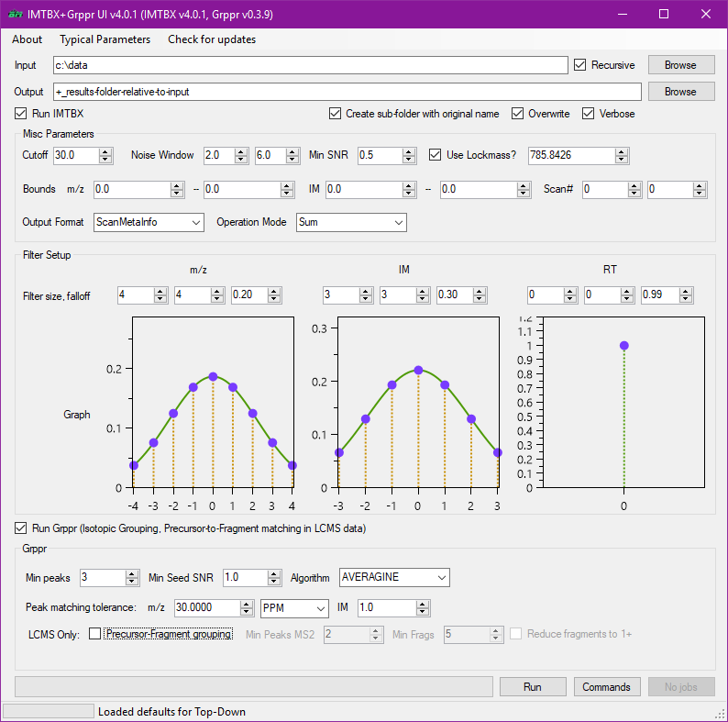Increase the second IM filter size
728x722 pixels.
click(422, 291)
